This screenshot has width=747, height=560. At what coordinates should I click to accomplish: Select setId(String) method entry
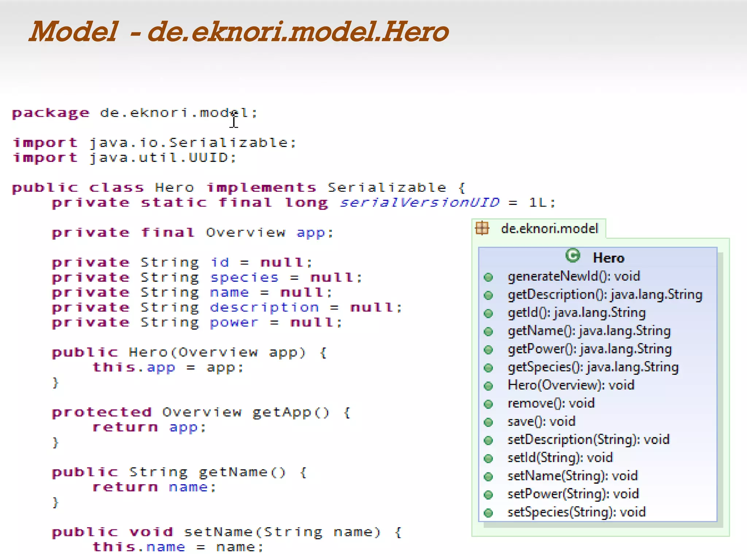[560, 458]
